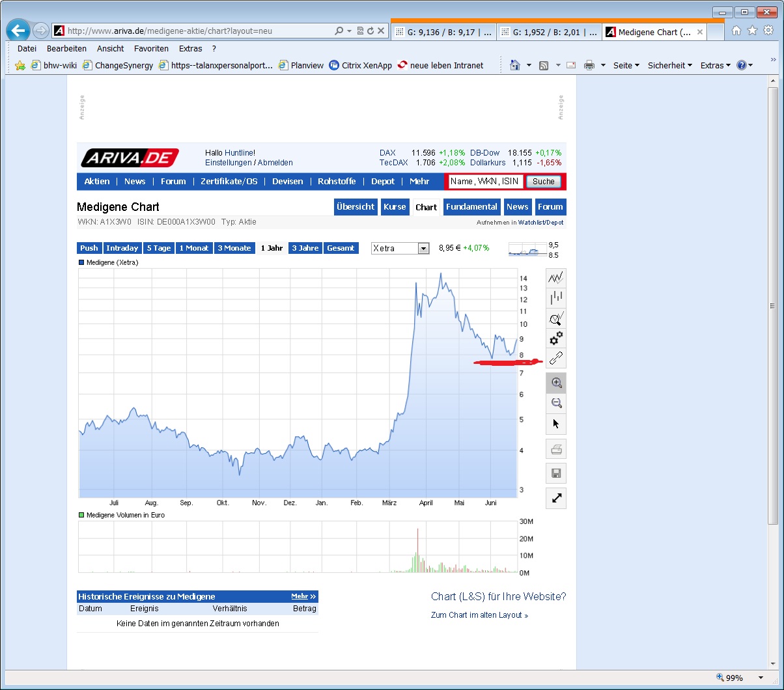Focus Name, WKN, ISIN search field

[485, 182]
